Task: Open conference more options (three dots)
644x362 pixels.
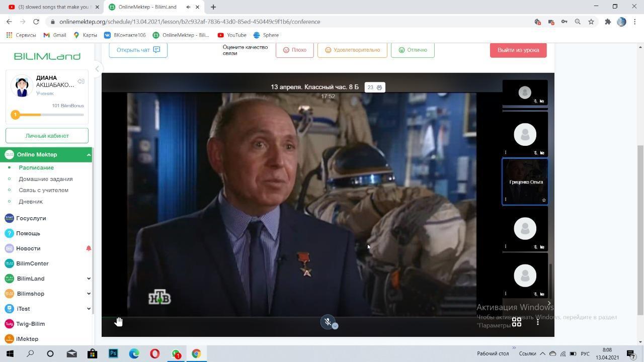Action: click(538, 322)
